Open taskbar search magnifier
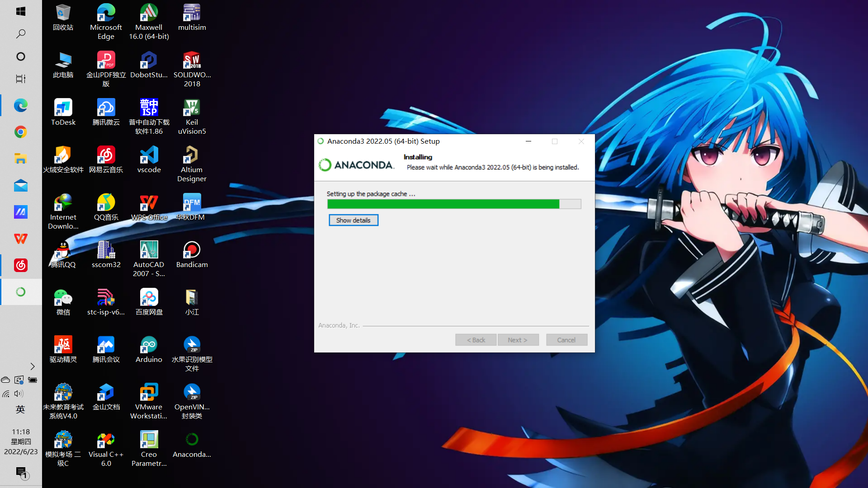The height and width of the screenshot is (488, 868). pyautogui.click(x=21, y=34)
